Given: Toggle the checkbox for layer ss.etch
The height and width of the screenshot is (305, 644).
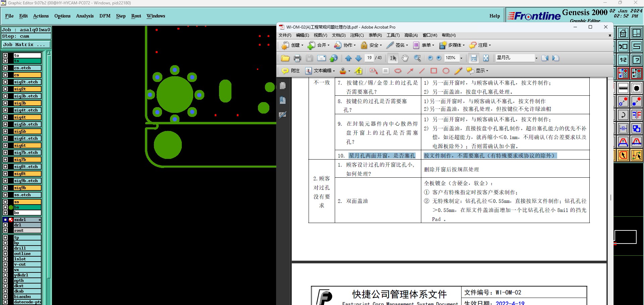Looking at the screenshot, I should point(5,195).
